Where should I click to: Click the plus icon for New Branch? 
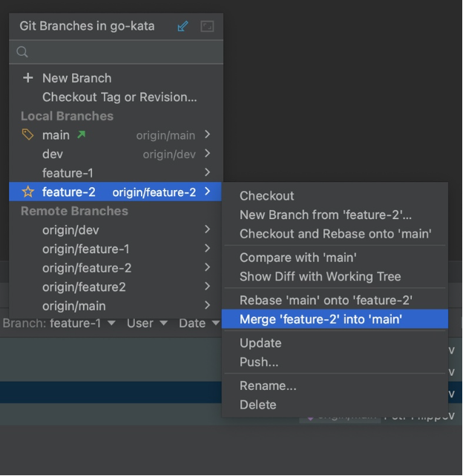(x=28, y=78)
